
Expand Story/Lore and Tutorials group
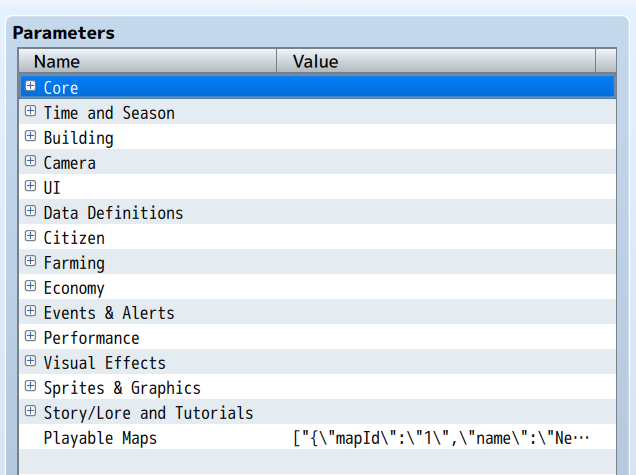[30, 412]
